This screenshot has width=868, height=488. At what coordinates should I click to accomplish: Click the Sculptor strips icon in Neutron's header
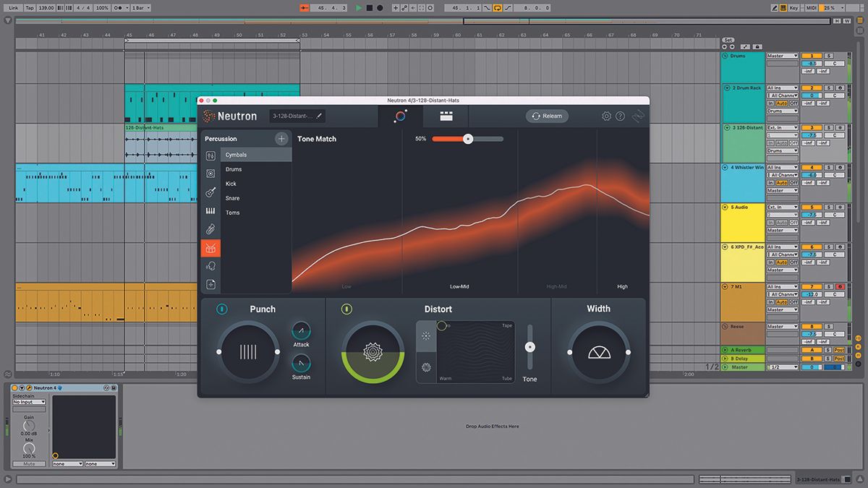click(445, 116)
